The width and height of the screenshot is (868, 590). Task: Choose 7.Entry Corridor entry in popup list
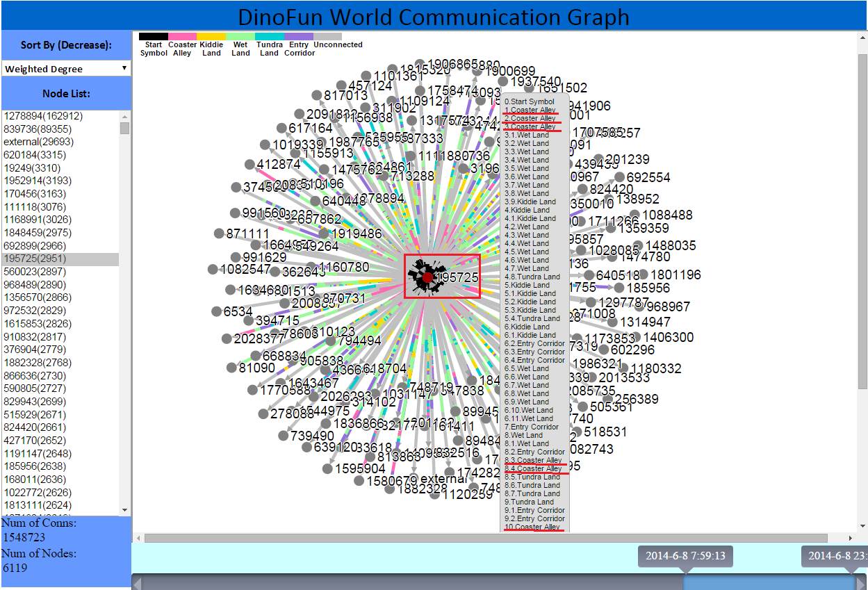tap(532, 427)
